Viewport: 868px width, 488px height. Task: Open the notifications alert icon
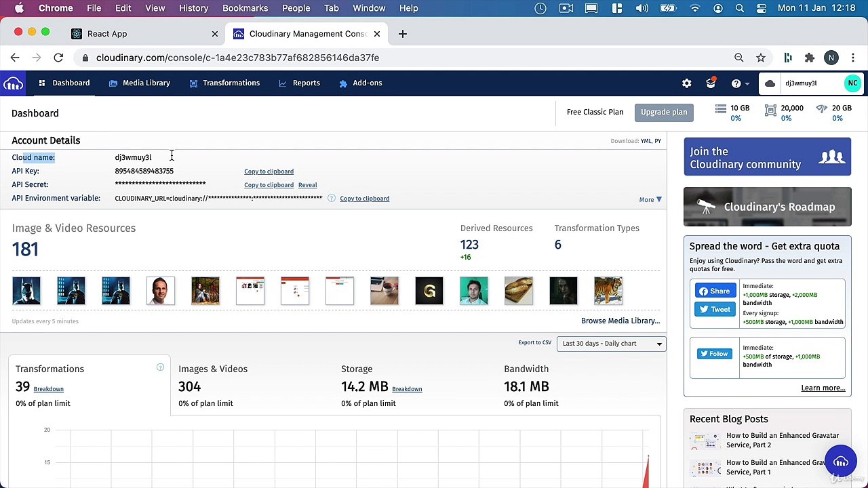pos(711,83)
